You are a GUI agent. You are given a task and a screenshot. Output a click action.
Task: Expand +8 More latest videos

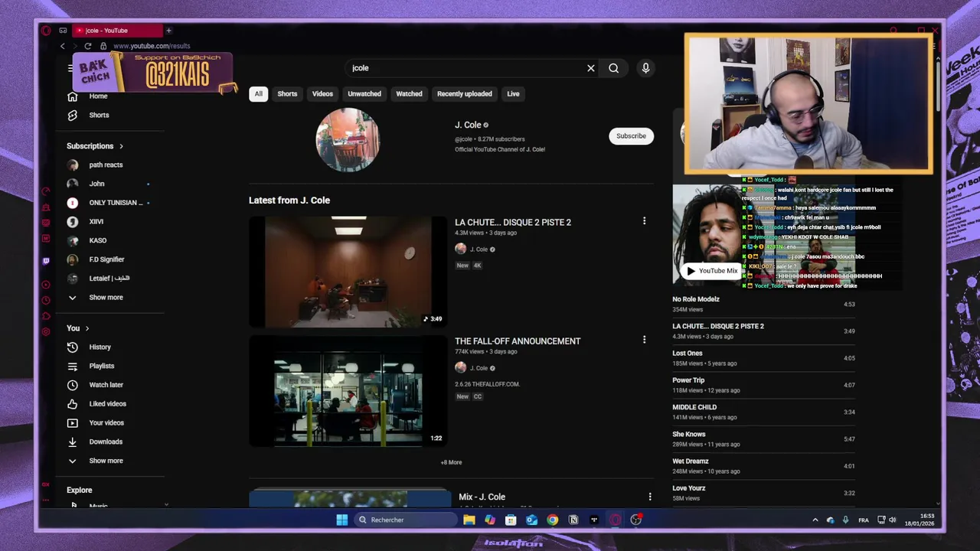coord(451,462)
